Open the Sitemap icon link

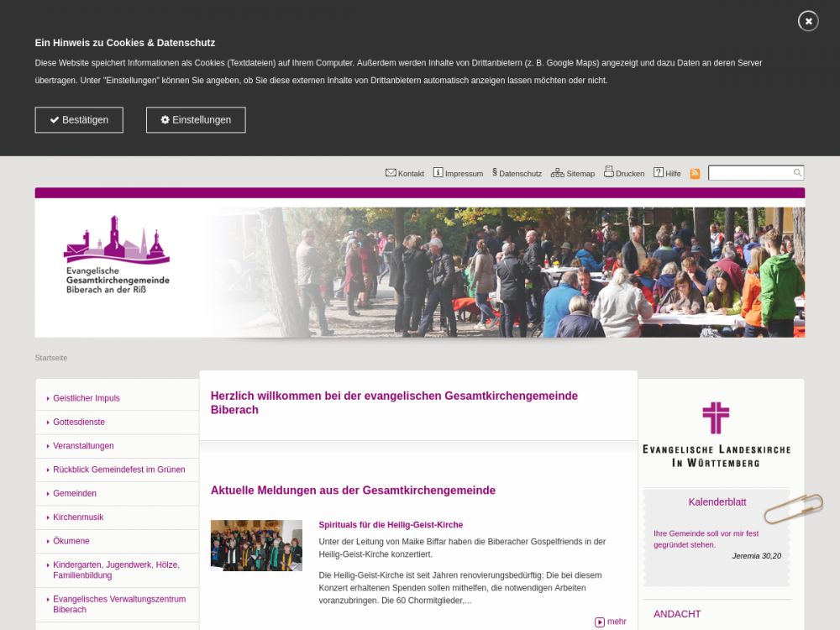click(x=557, y=173)
